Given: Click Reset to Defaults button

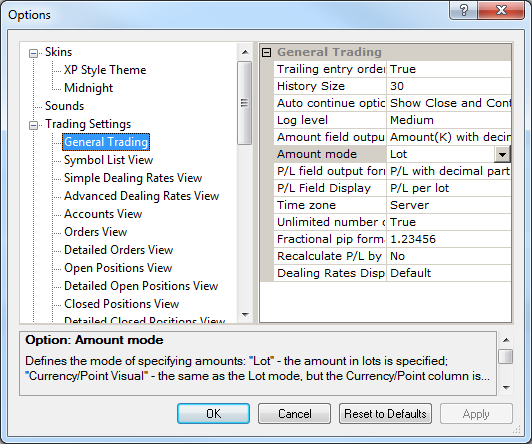Looking at the screenshot, I should pos(385,413).
